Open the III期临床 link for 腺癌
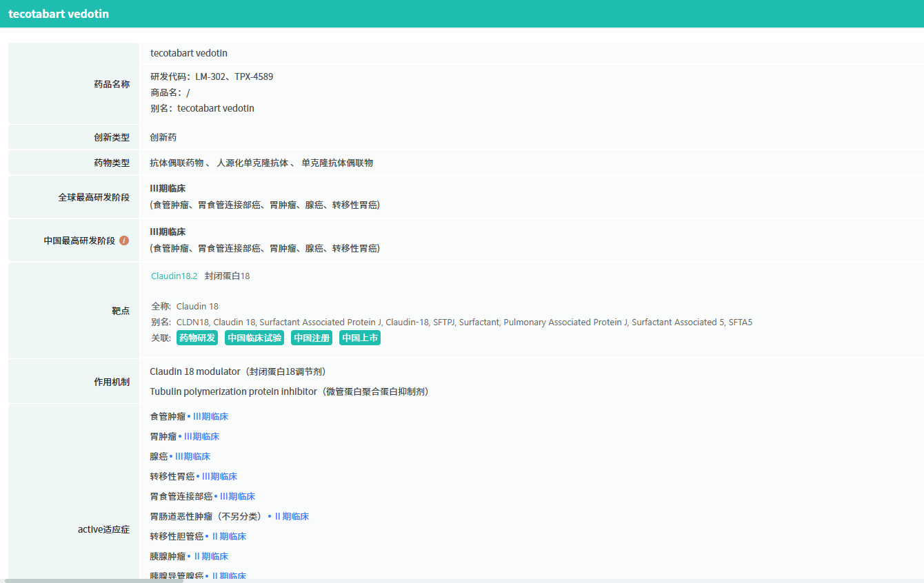This screenshot has width=924, height=583. (x=192, y=457)
